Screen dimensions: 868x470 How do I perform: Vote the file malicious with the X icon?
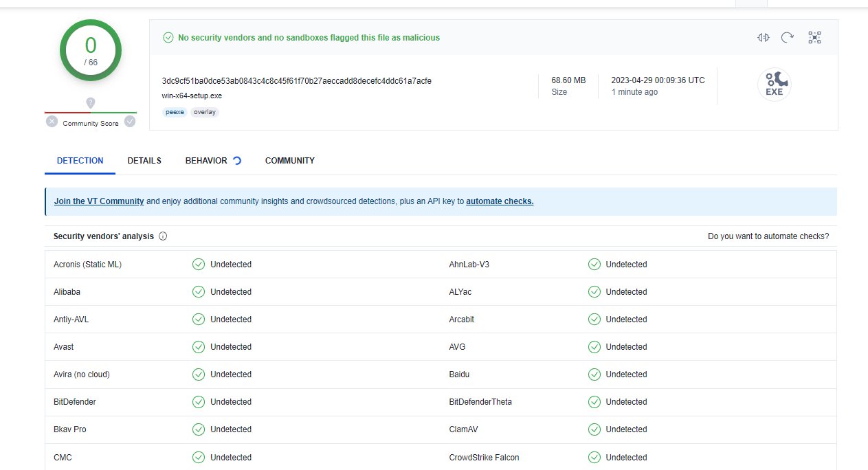tap(52, 121)
